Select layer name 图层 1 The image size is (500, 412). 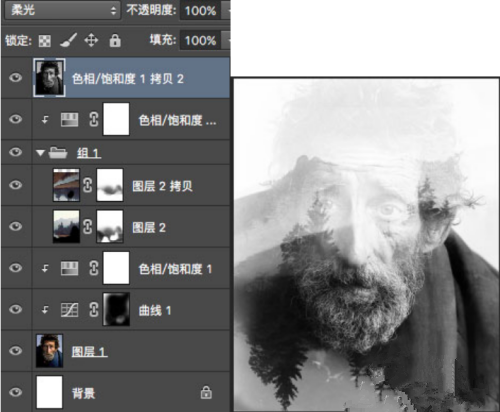pos(89,352)
